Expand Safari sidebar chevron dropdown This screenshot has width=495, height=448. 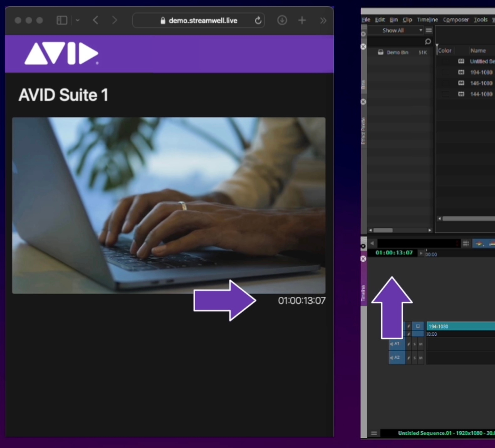click(x=77, y=21)
